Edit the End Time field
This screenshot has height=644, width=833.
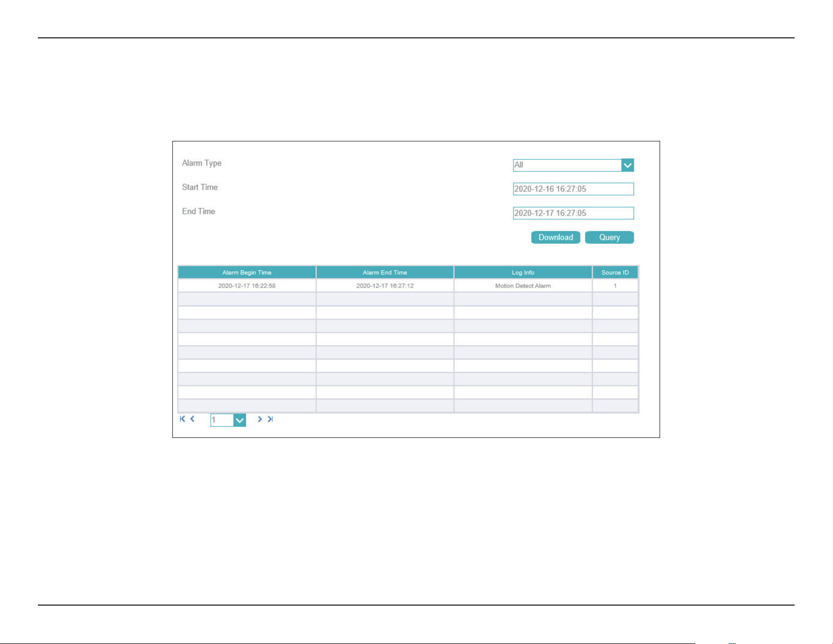coord(573,213)
